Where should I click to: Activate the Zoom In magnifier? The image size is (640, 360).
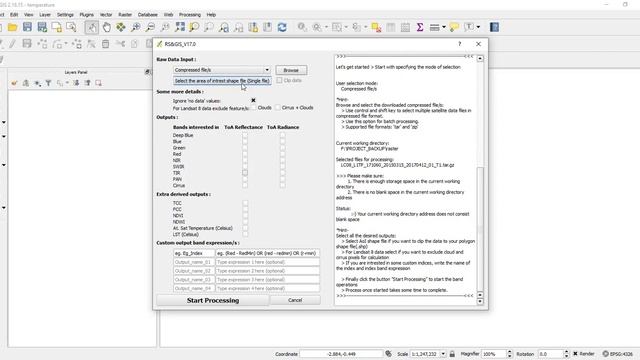point(136,27)
